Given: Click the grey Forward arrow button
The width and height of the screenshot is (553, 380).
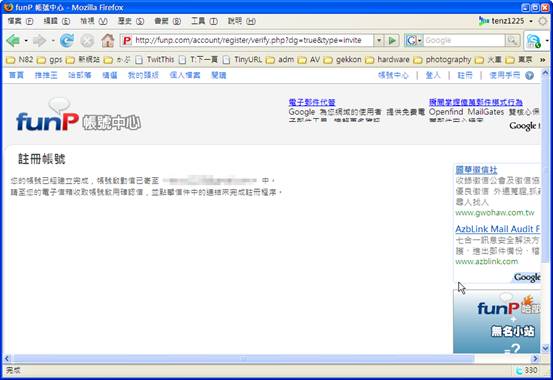Looking at the screenshot, I should pyautogui.click(x=39, y=41).
